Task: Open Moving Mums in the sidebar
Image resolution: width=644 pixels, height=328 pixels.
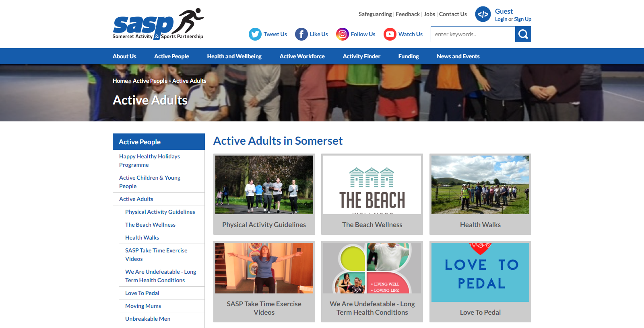Action: [x=162, y=306]
